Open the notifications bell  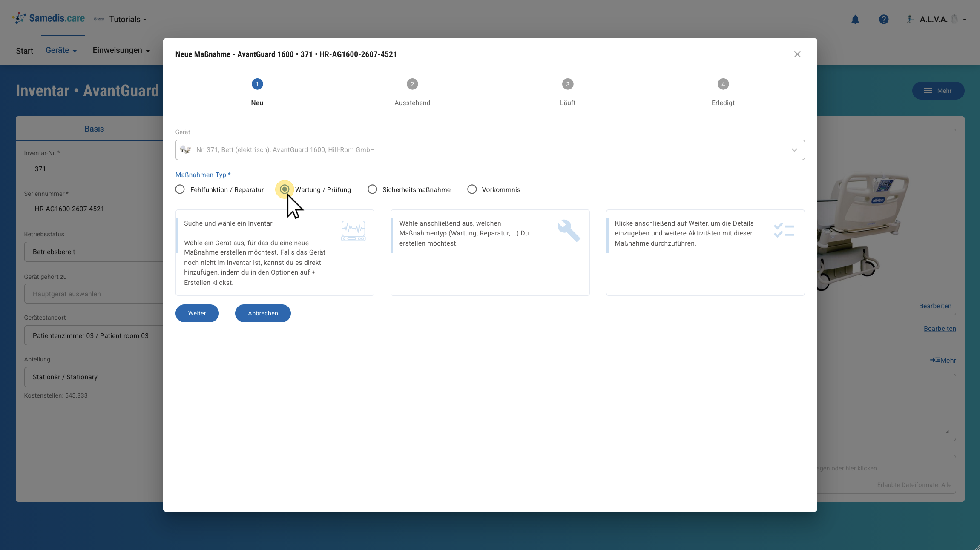[855, 19]
